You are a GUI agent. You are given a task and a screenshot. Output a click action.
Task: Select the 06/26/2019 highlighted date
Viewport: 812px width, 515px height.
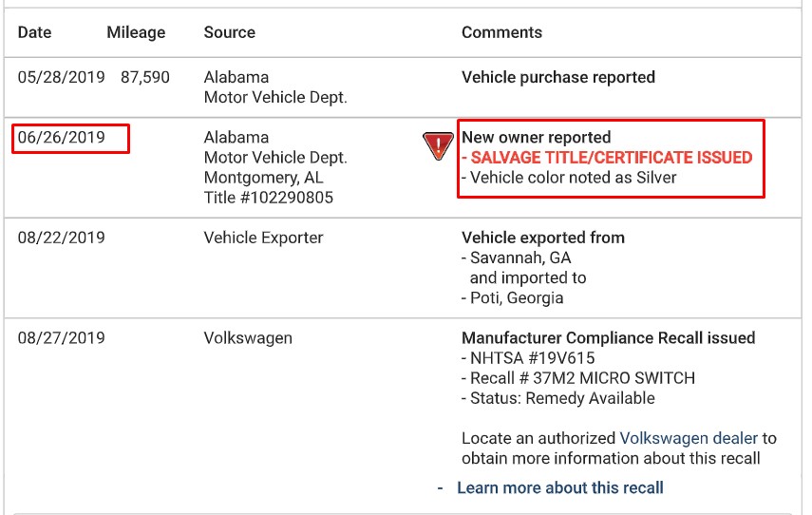61,137
